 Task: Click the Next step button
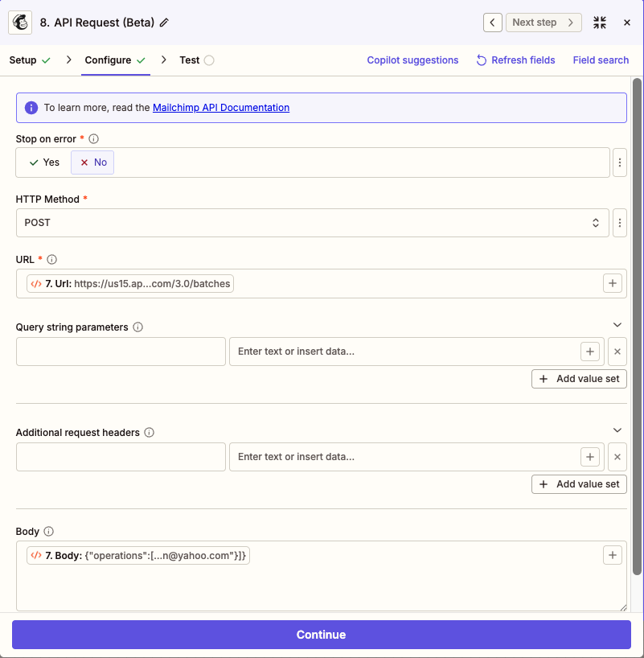[544, 23]
